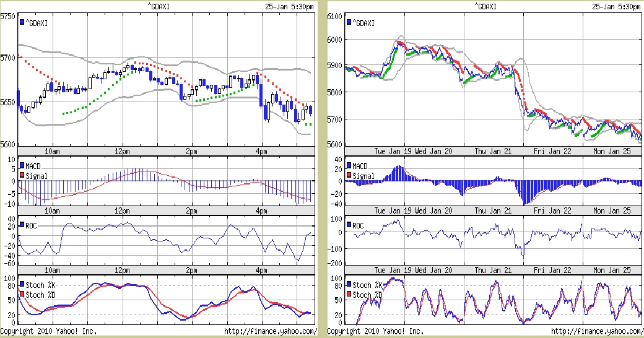Viewport: 644px width, 338px height.
Task: Click the blue MACD legend swatch in right chart
Action: tap(349, 165)
